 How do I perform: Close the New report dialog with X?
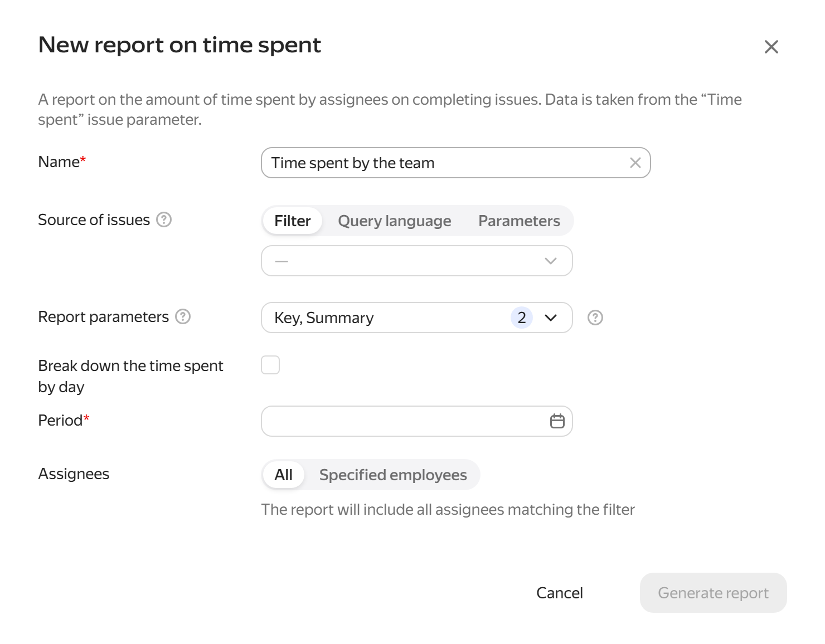(x=771, y=47)
